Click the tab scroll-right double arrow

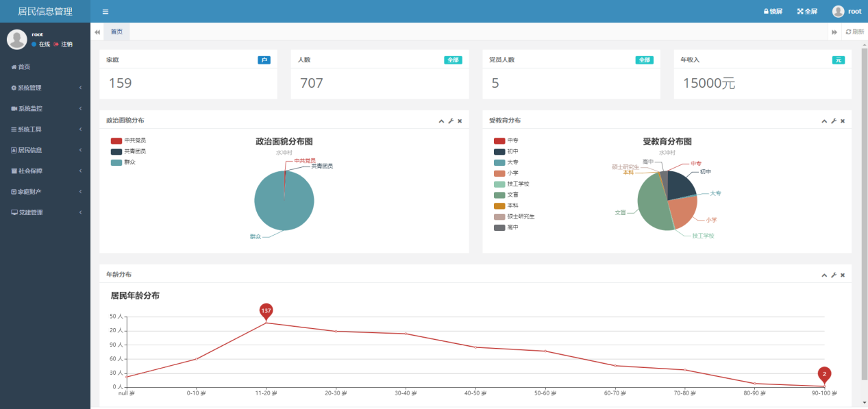834,32
